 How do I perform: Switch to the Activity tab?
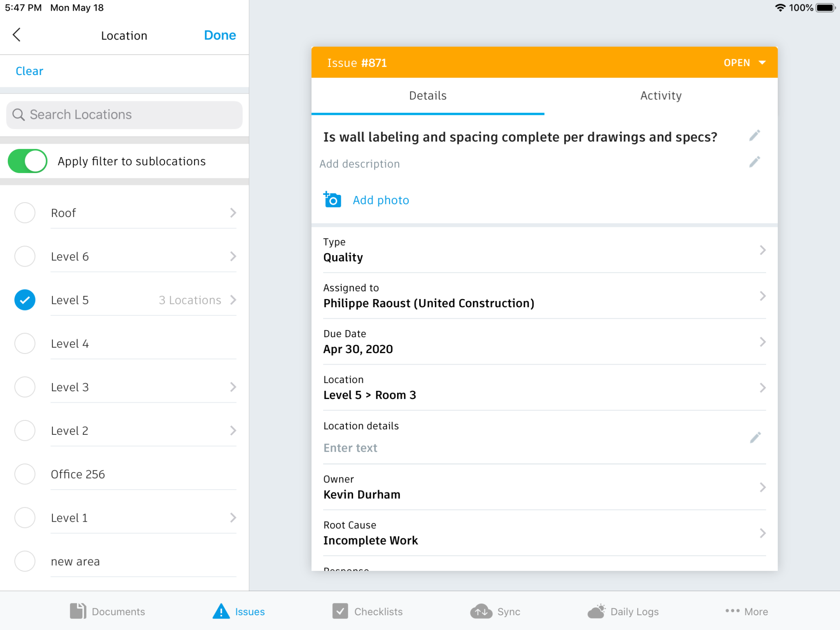coord(660,96)
